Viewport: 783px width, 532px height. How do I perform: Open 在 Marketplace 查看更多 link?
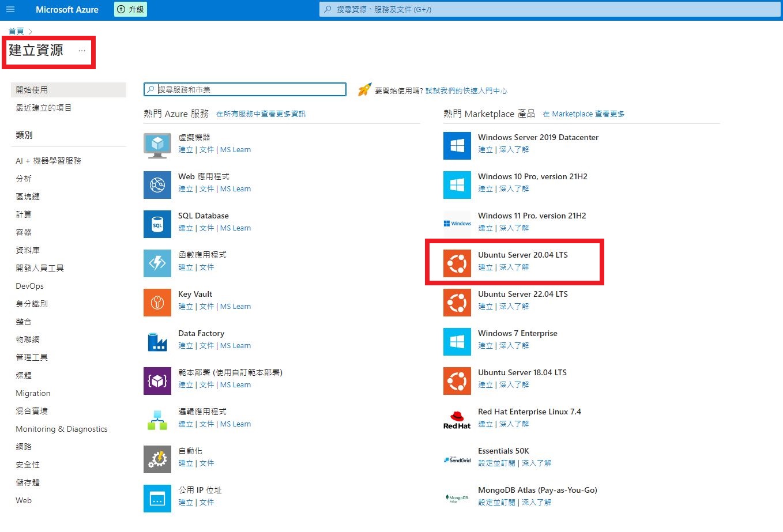pyautogui.click(x=584, y=114)
